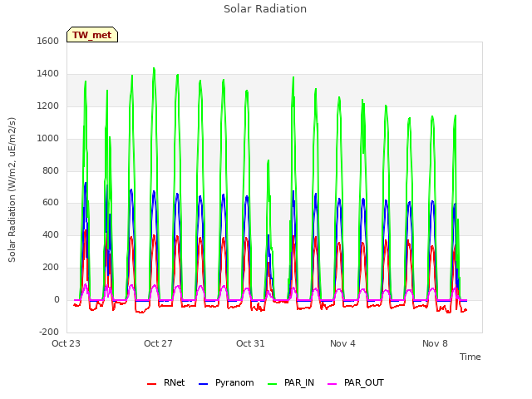Click the y-axis title Solar Radiation (W/m2, uE/m2/s)

(12, 190)
